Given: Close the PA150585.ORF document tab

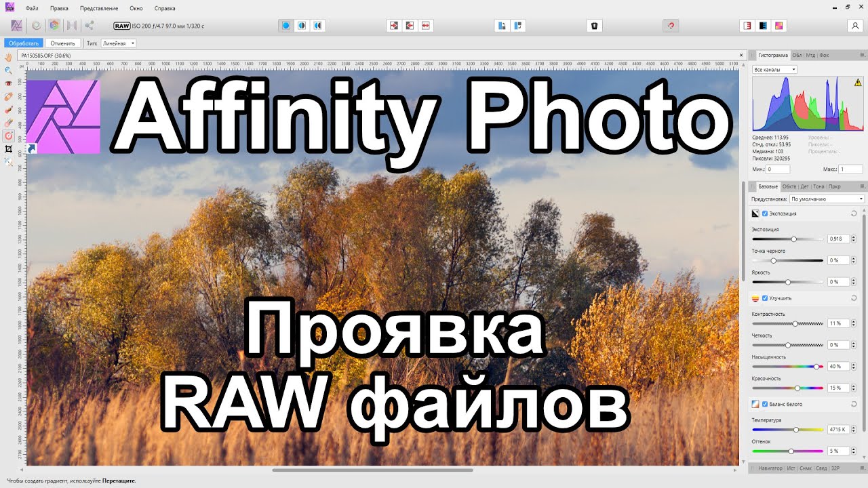Looking at the screenshot, I should tap(741, 55).
